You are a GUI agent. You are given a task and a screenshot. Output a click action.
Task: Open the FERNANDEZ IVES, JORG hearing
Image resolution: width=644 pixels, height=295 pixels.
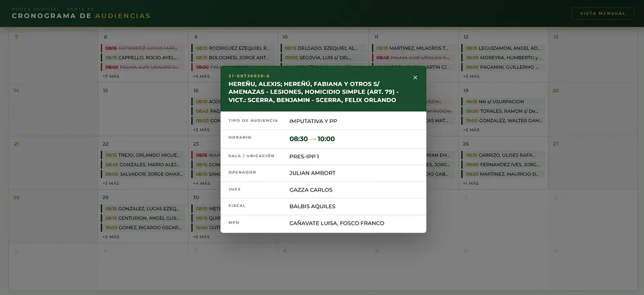503,164
